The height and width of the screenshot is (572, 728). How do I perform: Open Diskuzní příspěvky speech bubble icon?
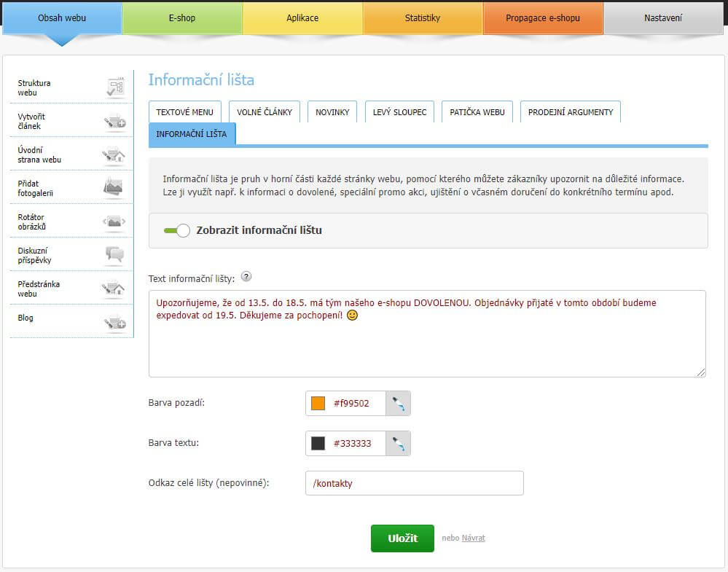(114, 254)
